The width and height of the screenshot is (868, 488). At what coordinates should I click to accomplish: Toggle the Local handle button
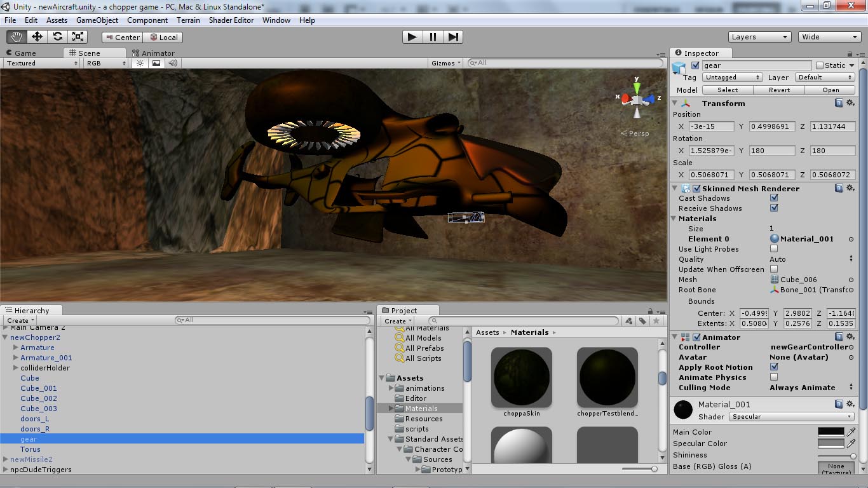[x=163, y=37]
